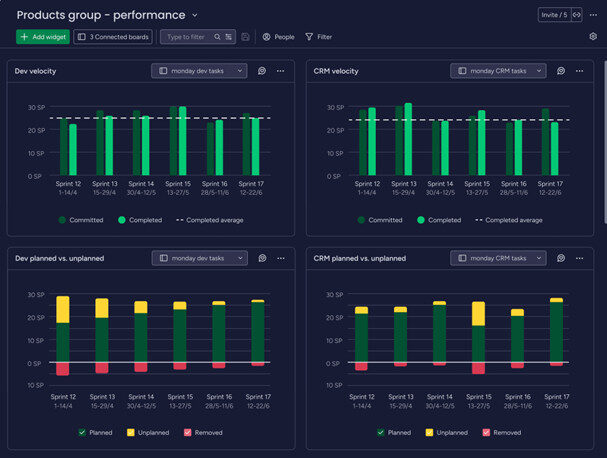Click the Add widget button
Viewport: 607px width, 458px height.
click(x=43, y=37)
